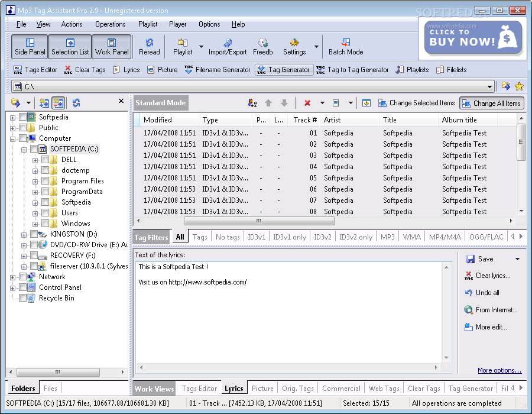
Task: Refresh the folder tree
Action: (76, 102)
